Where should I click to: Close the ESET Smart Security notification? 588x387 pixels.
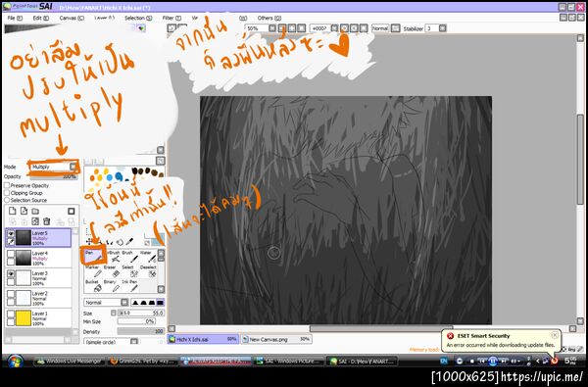coord(555,335)
